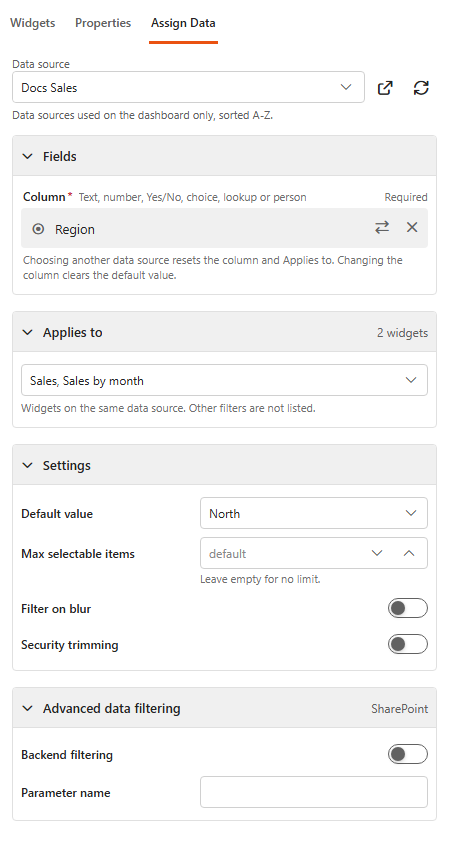Viewport: 449px width, 846px height.
Task: Click the Parameter name input field
Action: pos(314,792)
